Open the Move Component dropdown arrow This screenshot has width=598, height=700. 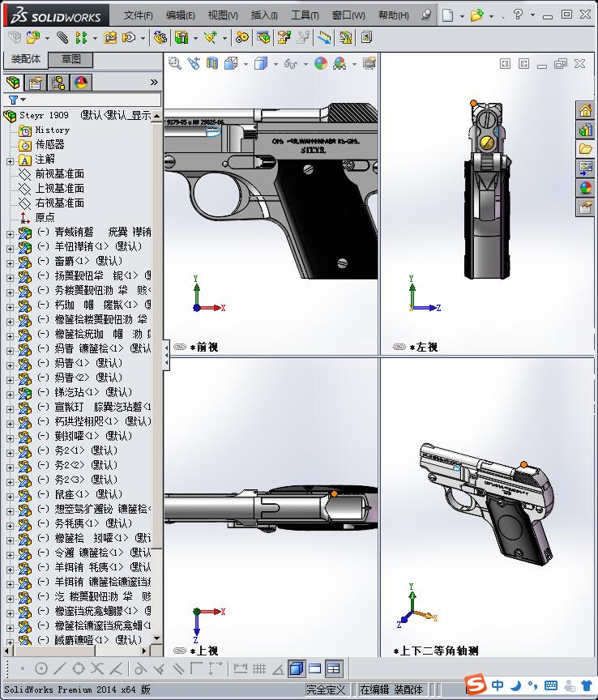tap(143, 38)
